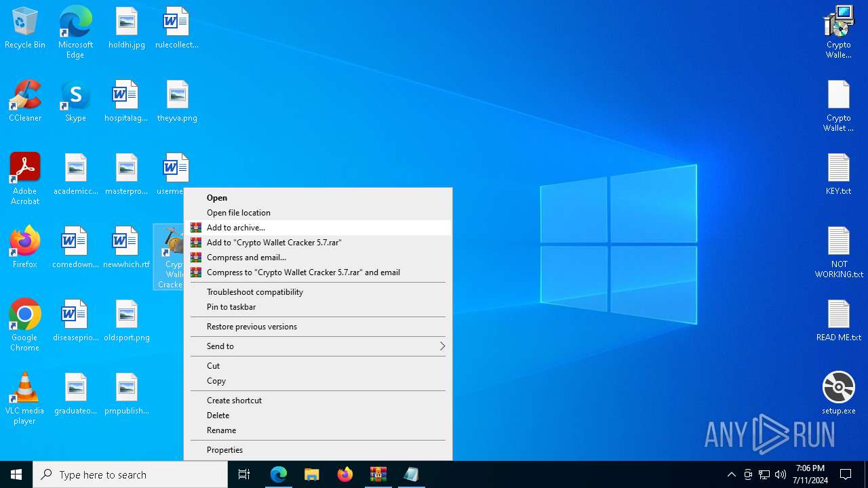Select setup.exe on desktop

pos(839,394)
